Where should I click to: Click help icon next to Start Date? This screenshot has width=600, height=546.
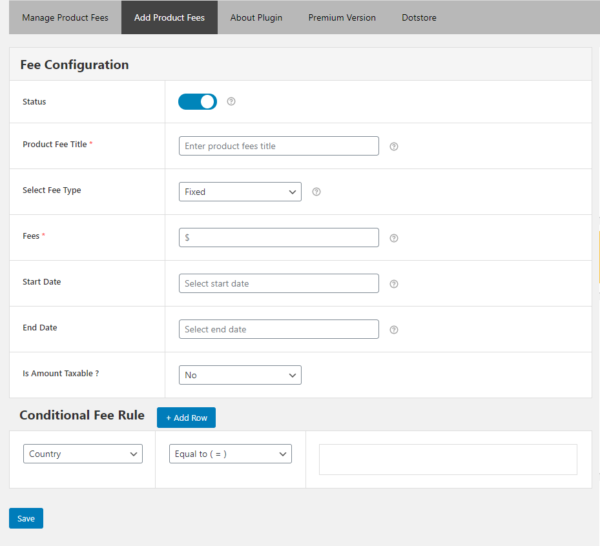394,284
